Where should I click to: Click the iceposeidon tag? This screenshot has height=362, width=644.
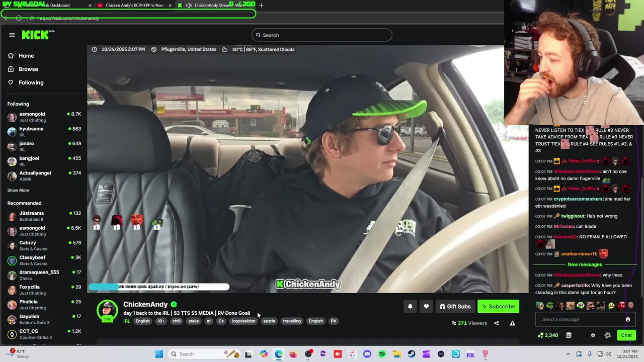point(244,321)
